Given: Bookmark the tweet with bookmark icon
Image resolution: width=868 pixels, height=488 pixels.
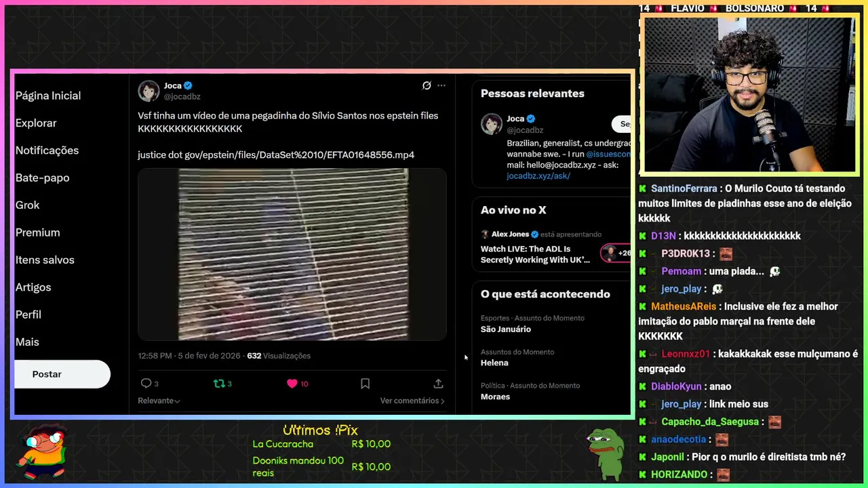Looking at the screenshot, I should pyautogui.click(x=365, y=384).
